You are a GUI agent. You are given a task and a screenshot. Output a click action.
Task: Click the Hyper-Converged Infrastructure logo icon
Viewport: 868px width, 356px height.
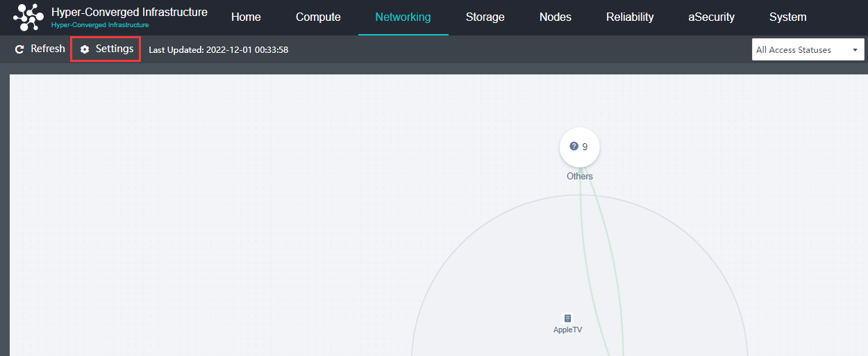(28, 17)
